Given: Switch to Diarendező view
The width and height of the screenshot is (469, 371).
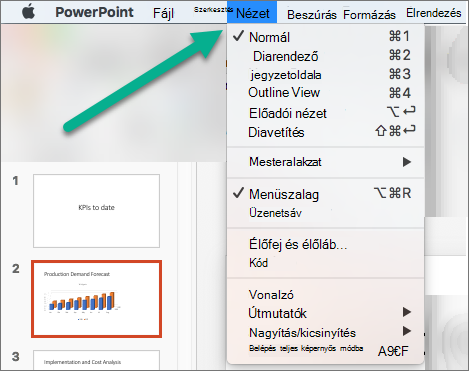Looking at the screenshot, I should pos(325,56).
